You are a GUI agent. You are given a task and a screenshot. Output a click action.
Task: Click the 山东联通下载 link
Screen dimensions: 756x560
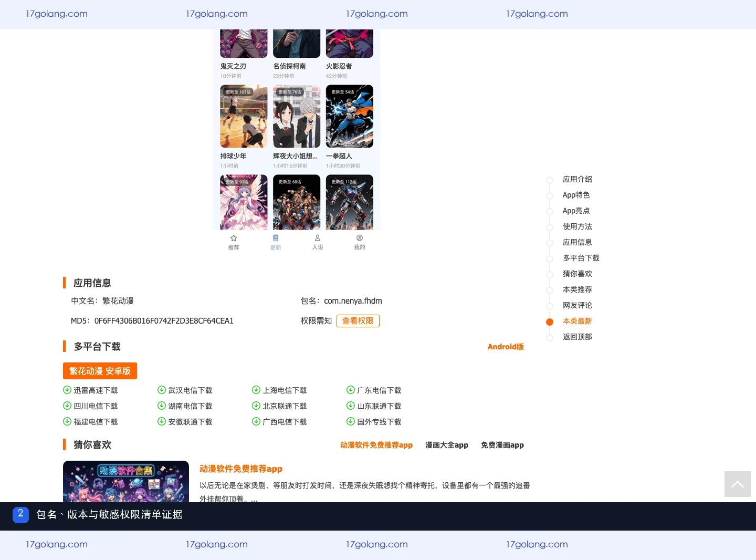pyautogui.click(x=379, y=406)
